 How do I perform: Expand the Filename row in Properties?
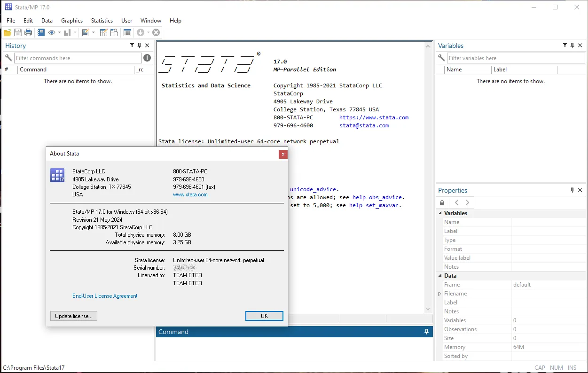coord(440,294)
